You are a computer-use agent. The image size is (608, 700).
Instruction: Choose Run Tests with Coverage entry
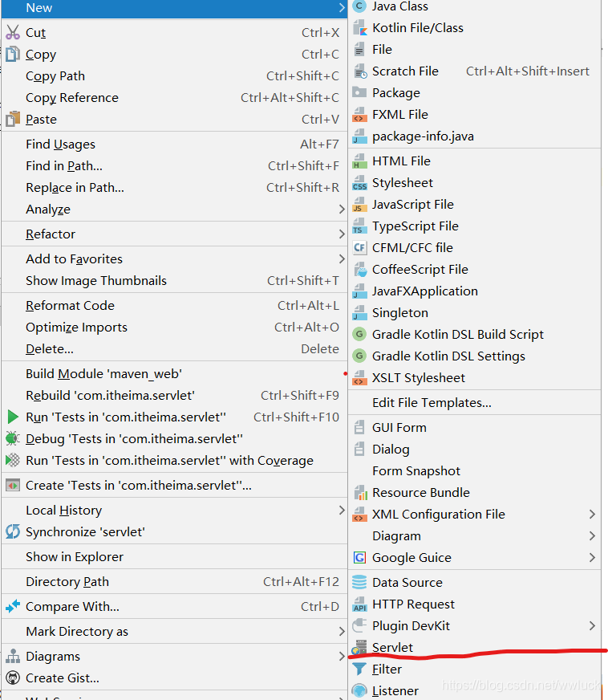(x=174, y=460)
